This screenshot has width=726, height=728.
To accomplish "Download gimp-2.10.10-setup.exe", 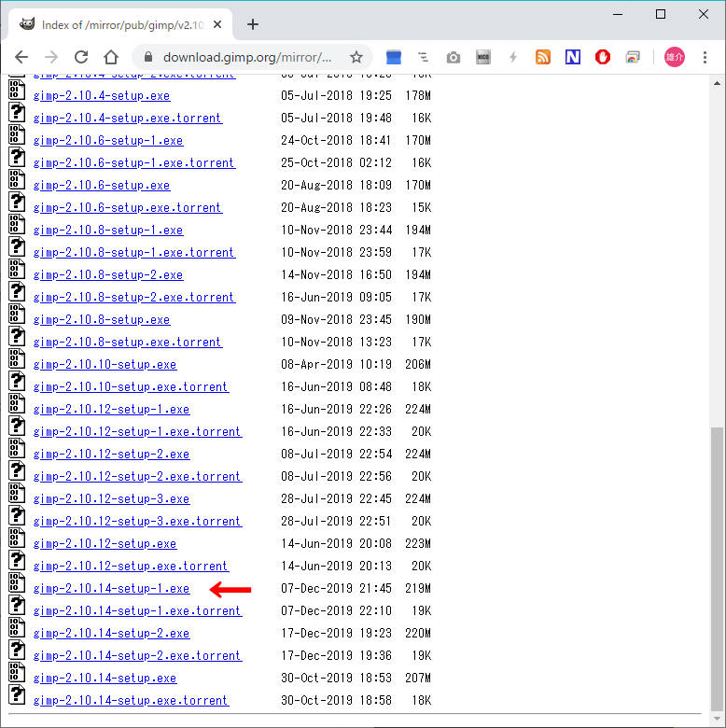I will pos(105,364).
